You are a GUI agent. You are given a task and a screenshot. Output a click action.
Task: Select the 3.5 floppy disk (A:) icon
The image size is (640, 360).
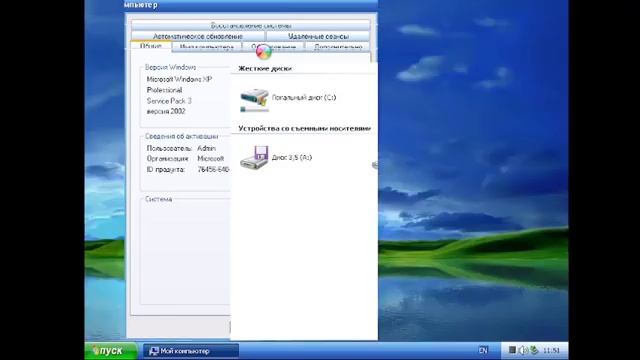[254, 158]
